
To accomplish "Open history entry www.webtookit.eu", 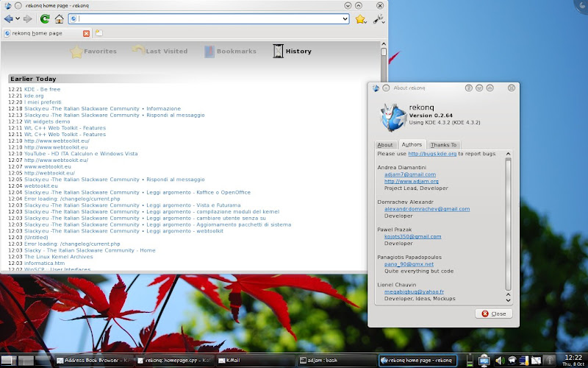I will click(x=48, y=167).
